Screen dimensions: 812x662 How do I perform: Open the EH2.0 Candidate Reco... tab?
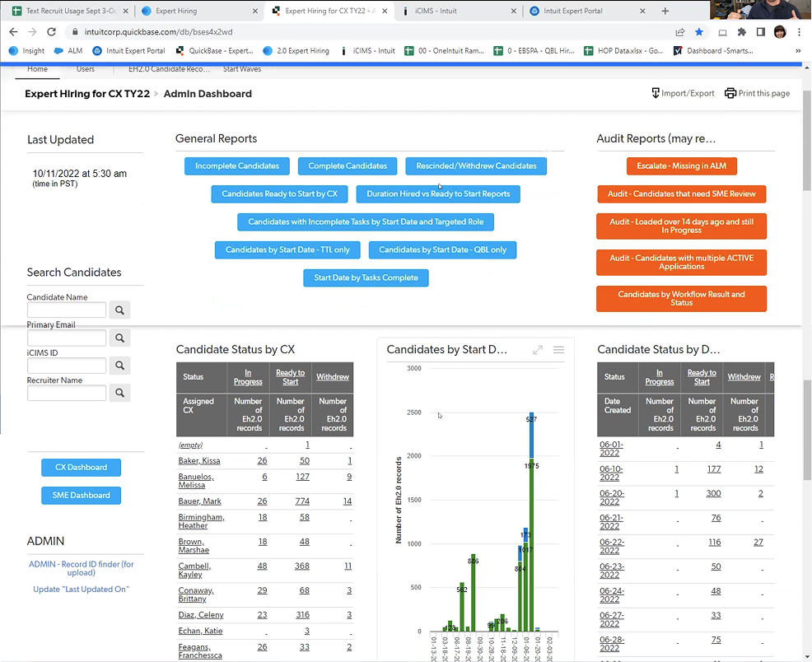169,69
